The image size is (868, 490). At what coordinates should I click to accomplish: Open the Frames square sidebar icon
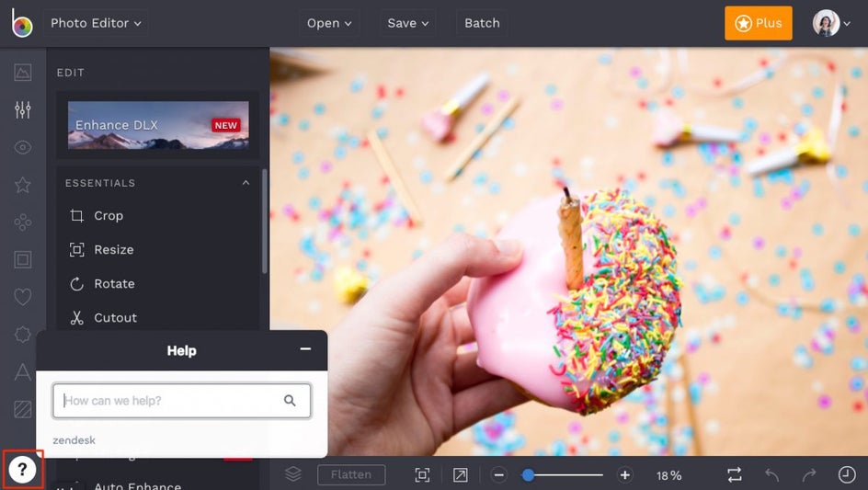click(x=23, y=259)
